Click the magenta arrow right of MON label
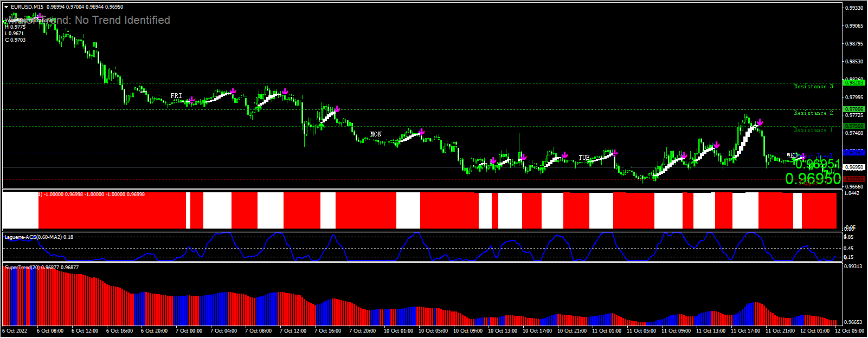The height and width of the screenshot is (338, 868). click(421, 132)
